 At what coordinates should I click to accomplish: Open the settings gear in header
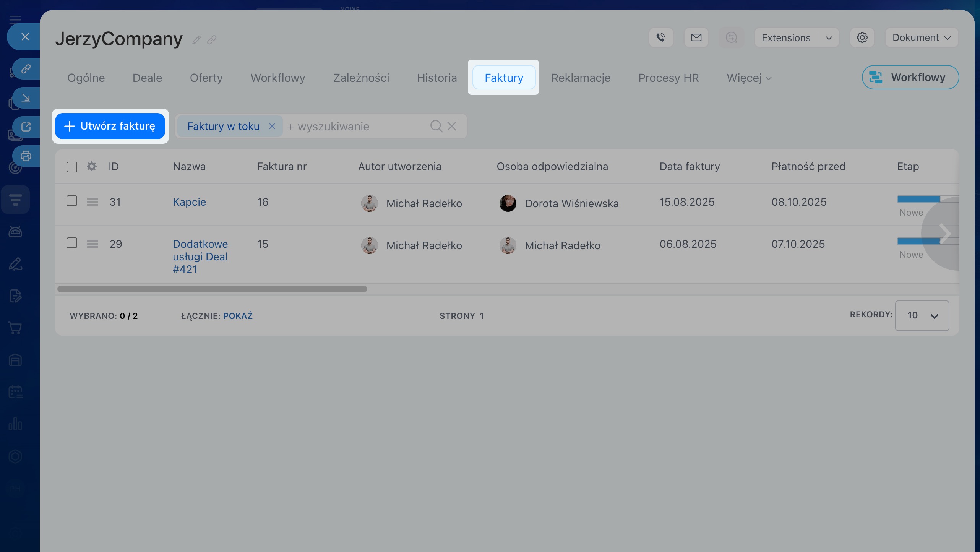(862, 37)
